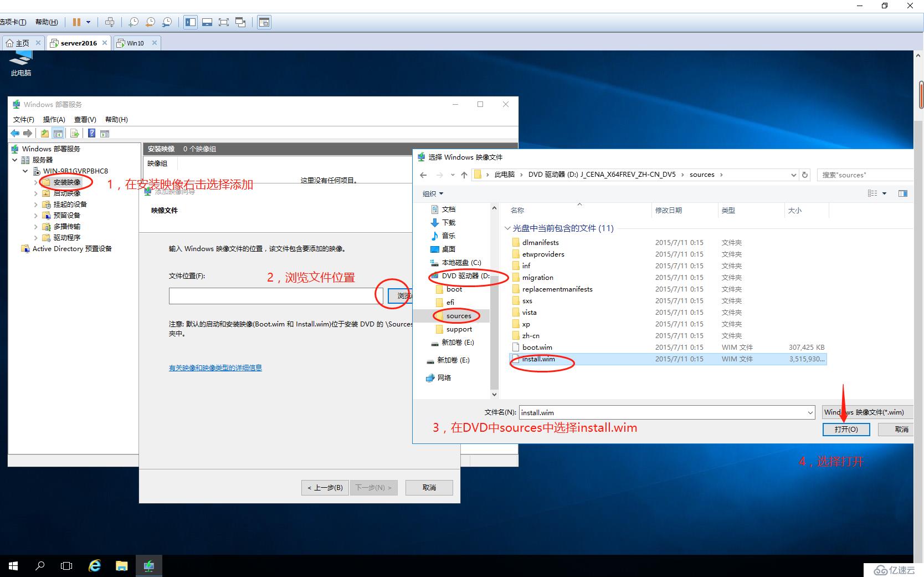Open the 操作(A) menu
The image size is (924, 577).
(x=54, y=119)
